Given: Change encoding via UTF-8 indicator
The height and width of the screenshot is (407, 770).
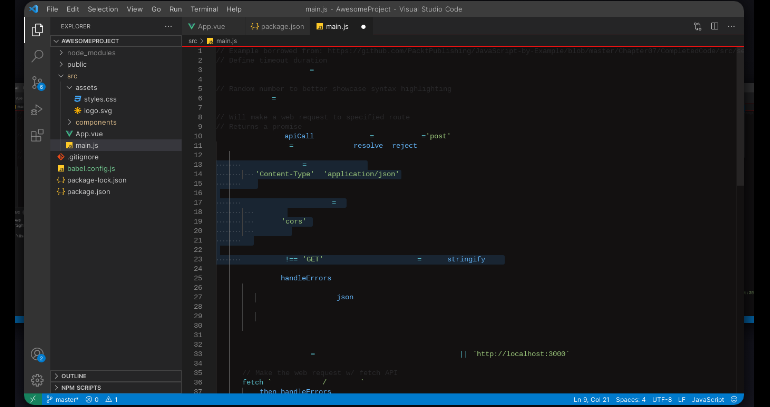Looking at the screenshot, I should (663, 400).
